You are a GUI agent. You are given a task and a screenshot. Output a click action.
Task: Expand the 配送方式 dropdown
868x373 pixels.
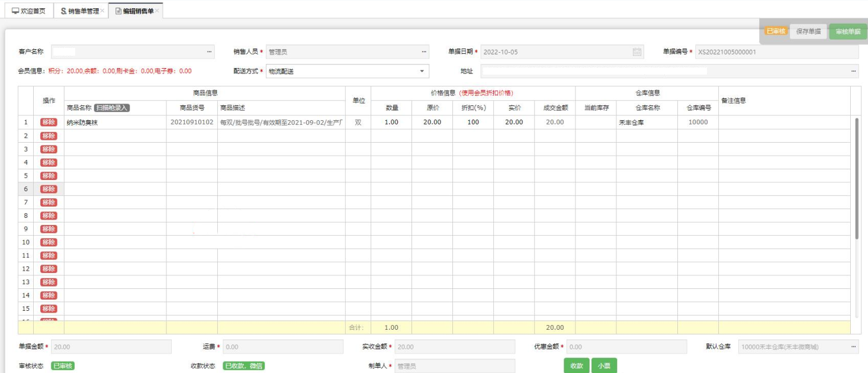[x=422, y=71]
